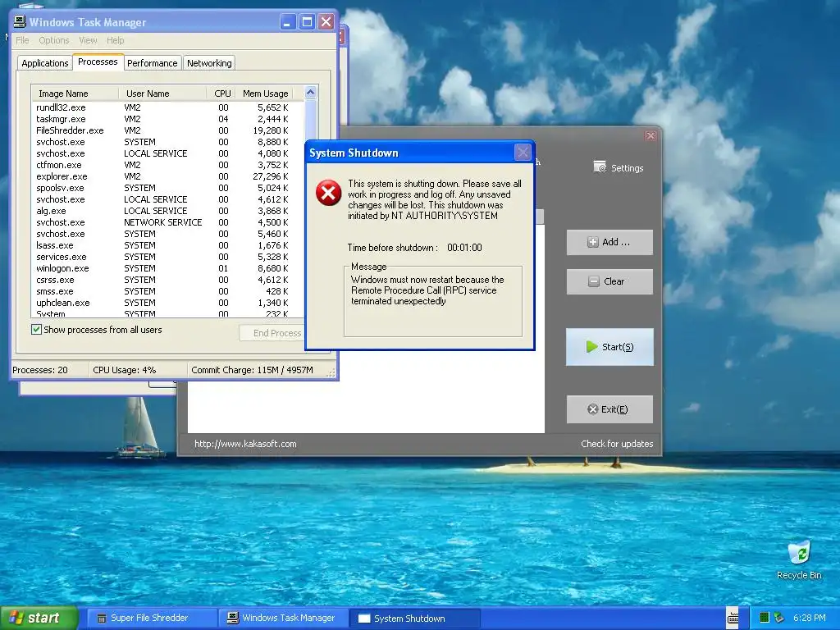Click the green play arrow on Start(S)

[x=591, y=347]
